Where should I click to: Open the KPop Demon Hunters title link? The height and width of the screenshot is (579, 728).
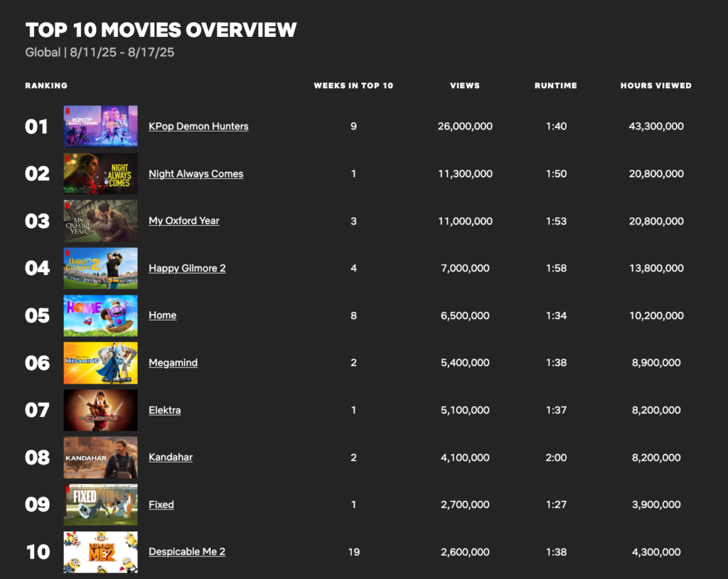(x=198, y=126)
